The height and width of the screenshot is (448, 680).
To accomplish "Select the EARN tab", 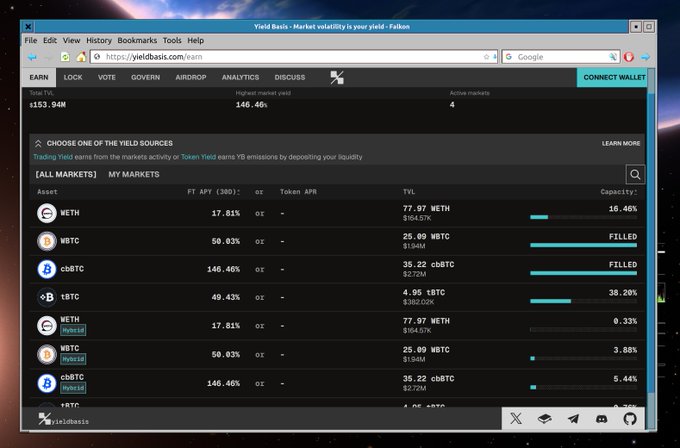I will 39,78.
